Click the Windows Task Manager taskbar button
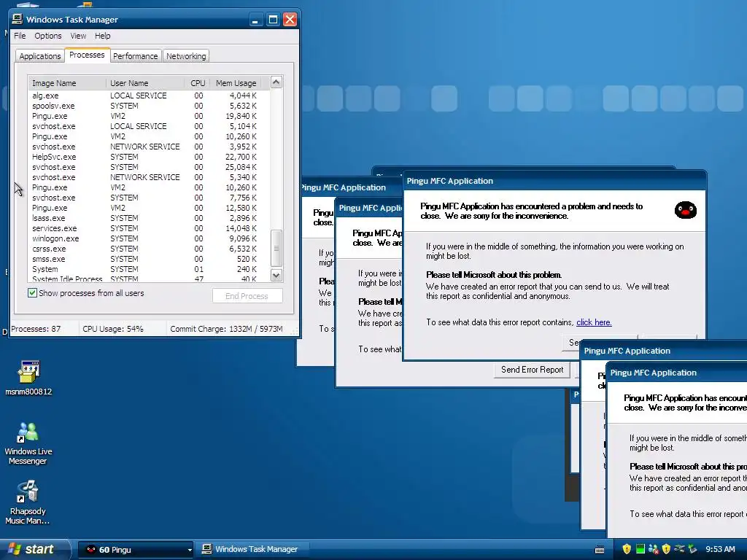The image size is (747, 560). (252, 549)
